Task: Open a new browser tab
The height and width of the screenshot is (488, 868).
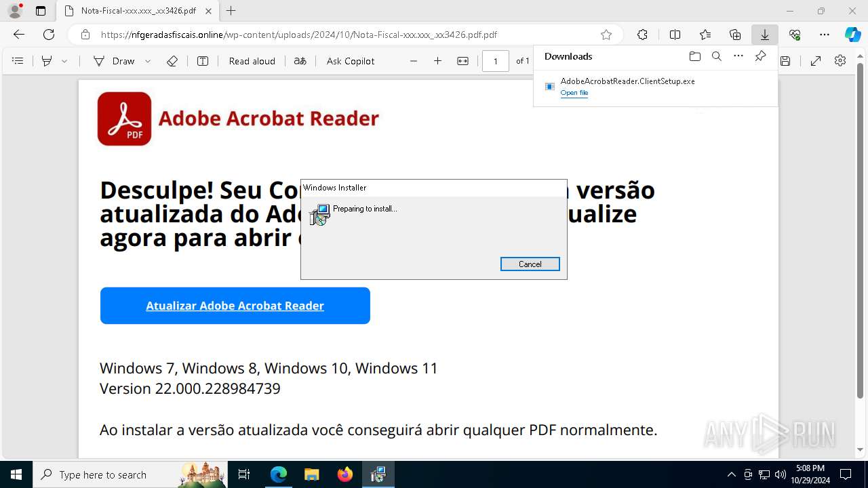Action: coord(231,11)
